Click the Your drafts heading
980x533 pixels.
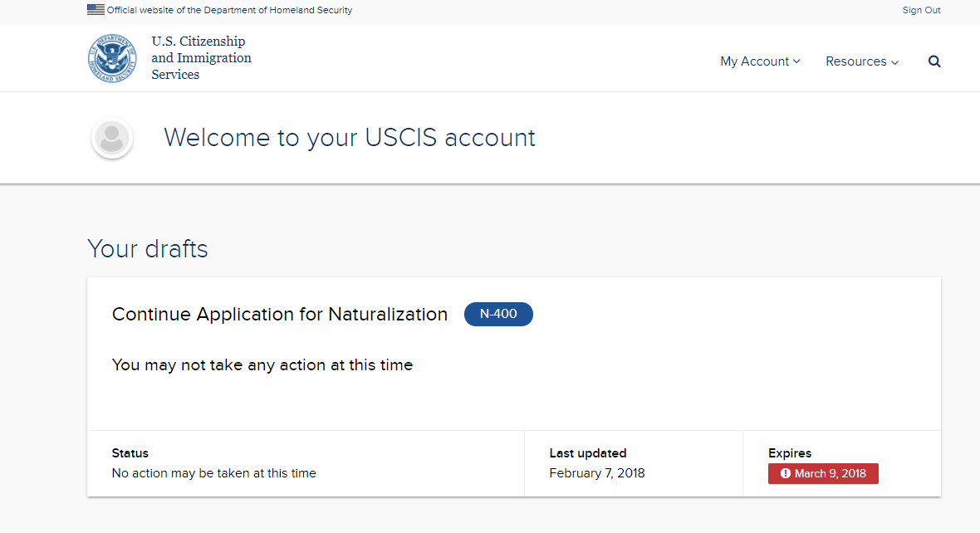148,249
